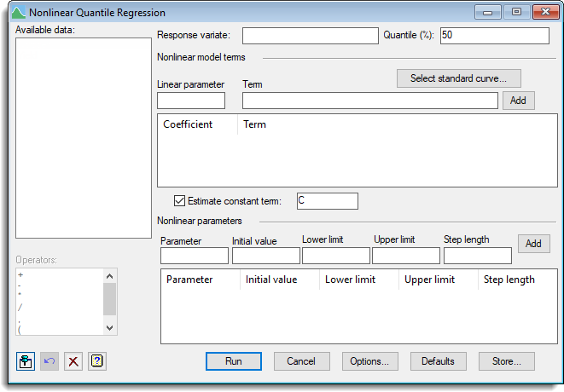Image resolution: width=564 pixels, height=392 pixels.
Task: Select the plus operator in Operators list
Action: click(20, 276)
